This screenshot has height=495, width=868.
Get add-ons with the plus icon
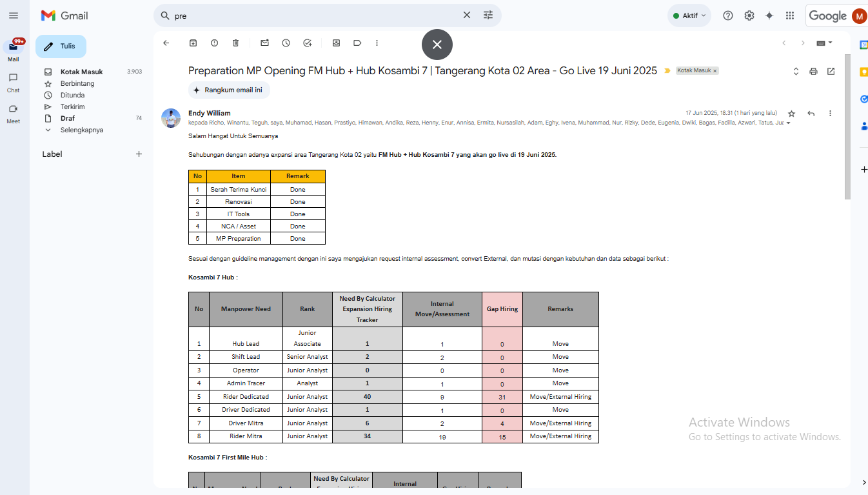pyautogui.click(x=864, y=169)
